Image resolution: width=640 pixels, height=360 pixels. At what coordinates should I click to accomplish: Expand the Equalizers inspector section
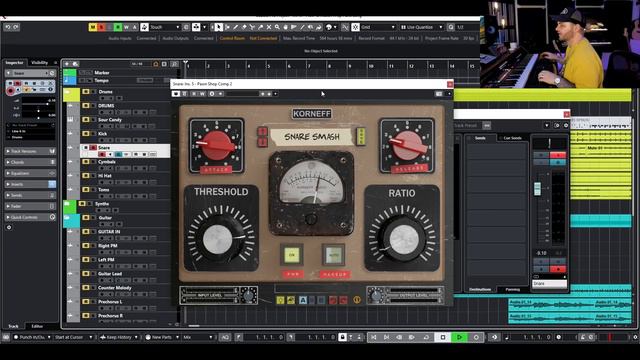coord(31,173)
